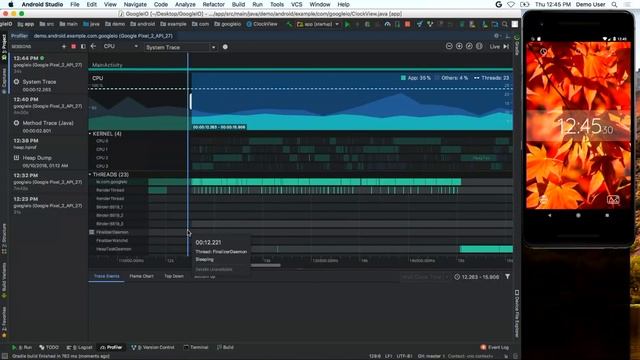Stop the app with the red toolbar square
640x360 pixels.
point(407,24)
